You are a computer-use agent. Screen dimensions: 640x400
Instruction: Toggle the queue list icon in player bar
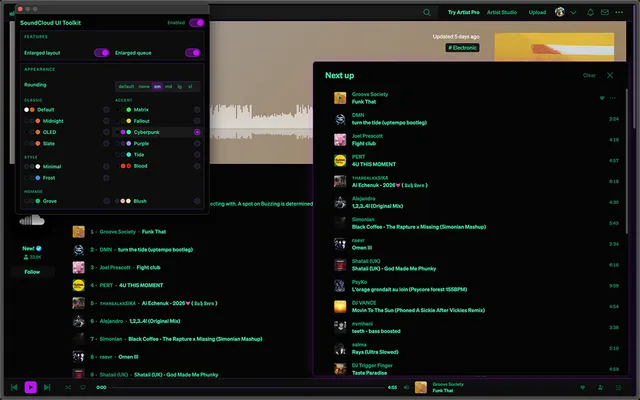point(618,387)
